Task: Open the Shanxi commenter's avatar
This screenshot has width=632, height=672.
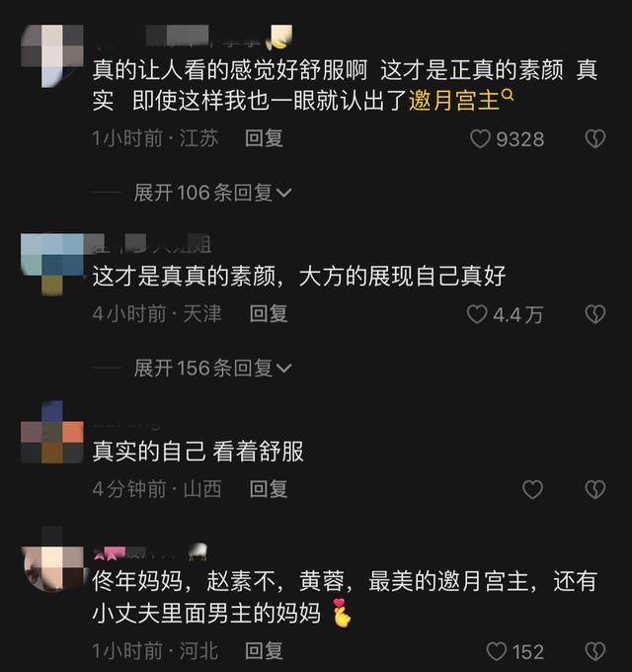Action: tap(51, 432)
